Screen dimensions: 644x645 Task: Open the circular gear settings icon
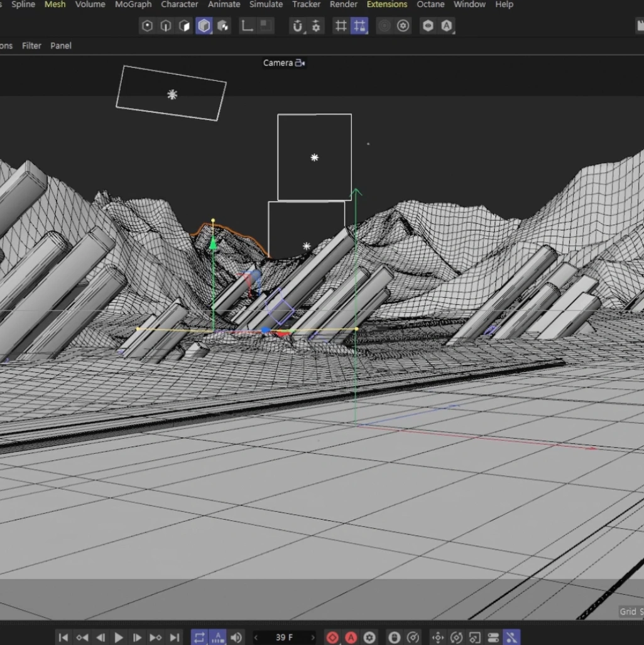pos(403,26)
